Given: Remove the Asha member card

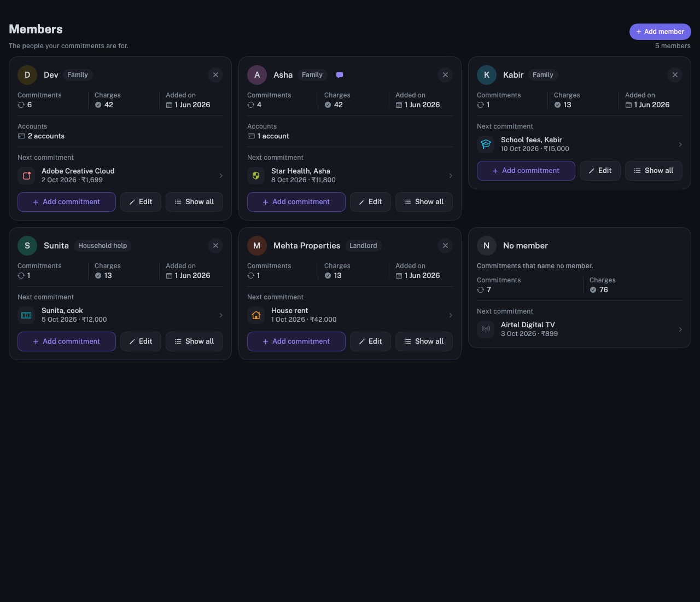Looking at the screenshot, I should 445,75.
